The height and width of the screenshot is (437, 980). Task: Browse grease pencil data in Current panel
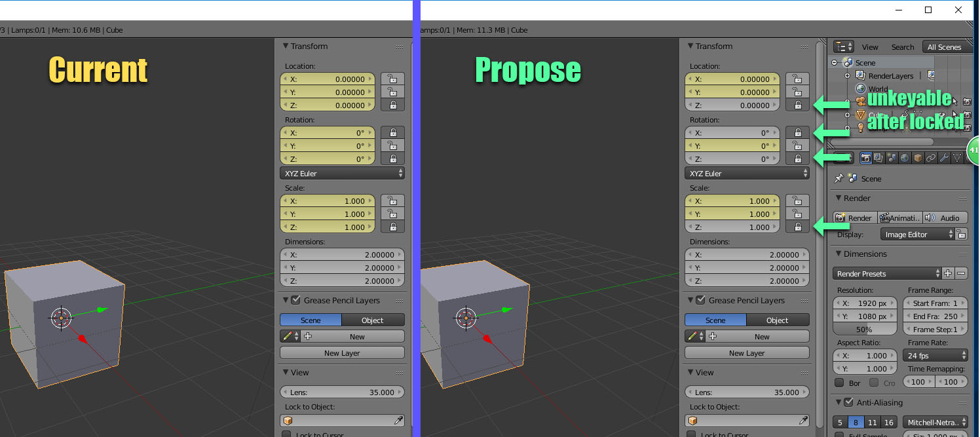click(x=290, y=336)
